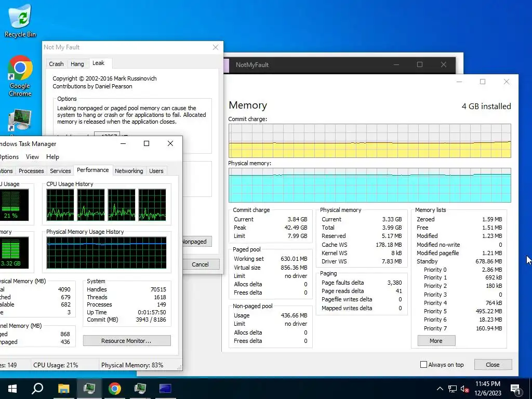Open the Options menu in Task Manager
Image resolution: width=532 pixels, height=399 pixels.
coord(9,157)
